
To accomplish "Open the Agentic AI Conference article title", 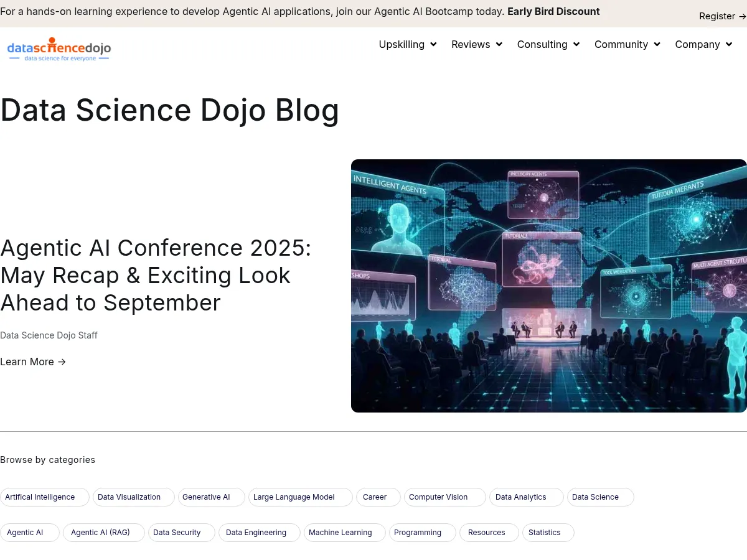I will pyautogui.click(x=156, y=275).
